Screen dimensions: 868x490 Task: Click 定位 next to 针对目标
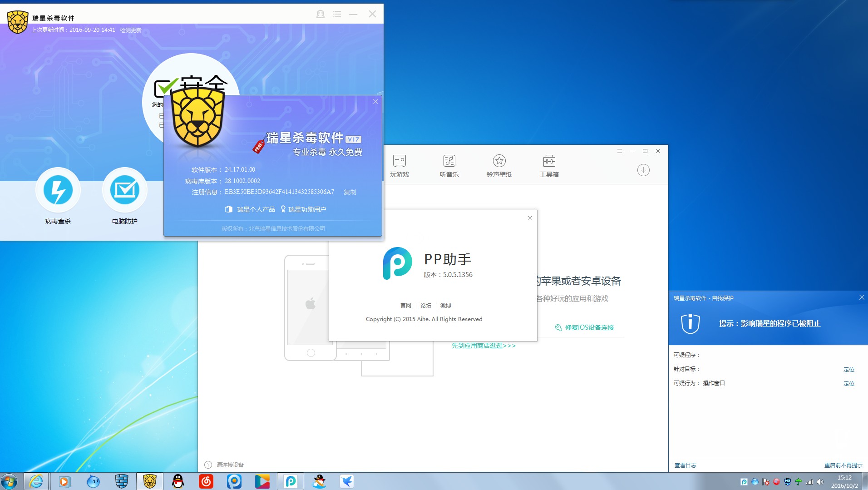[x=848, y=370]
